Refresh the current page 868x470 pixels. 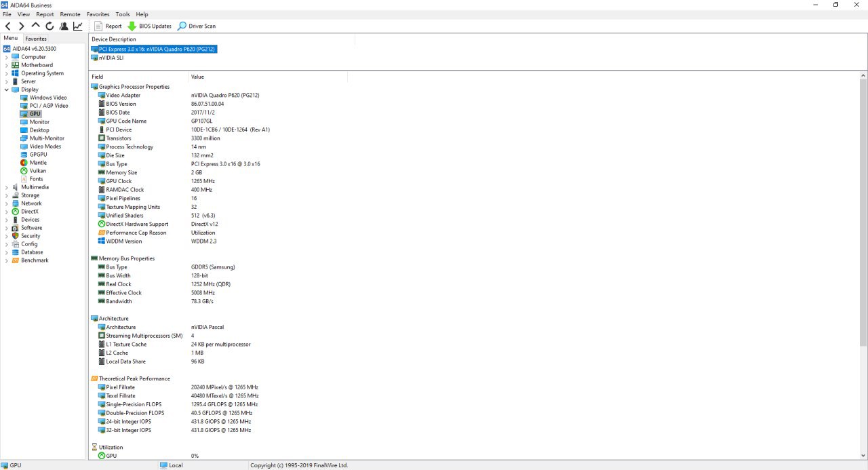50,26
